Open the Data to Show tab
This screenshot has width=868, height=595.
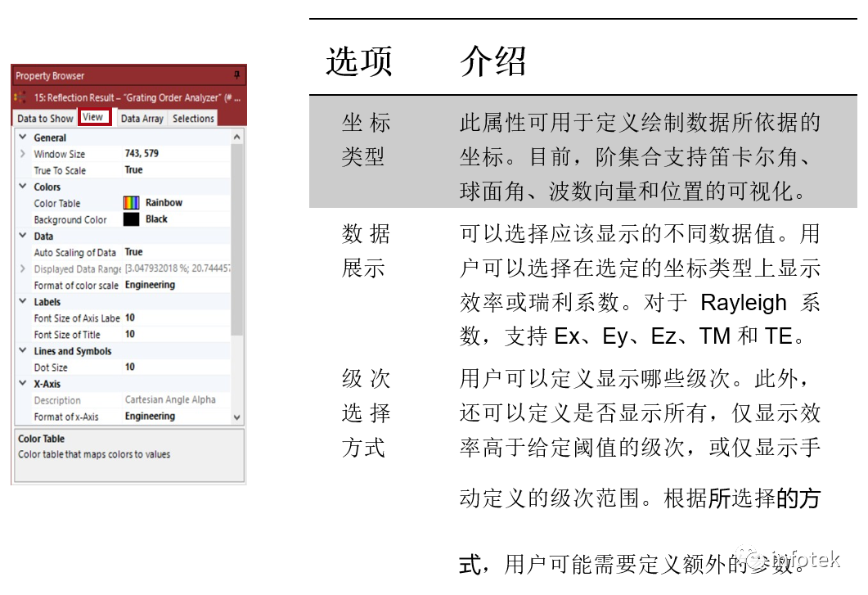coord(45,119)
